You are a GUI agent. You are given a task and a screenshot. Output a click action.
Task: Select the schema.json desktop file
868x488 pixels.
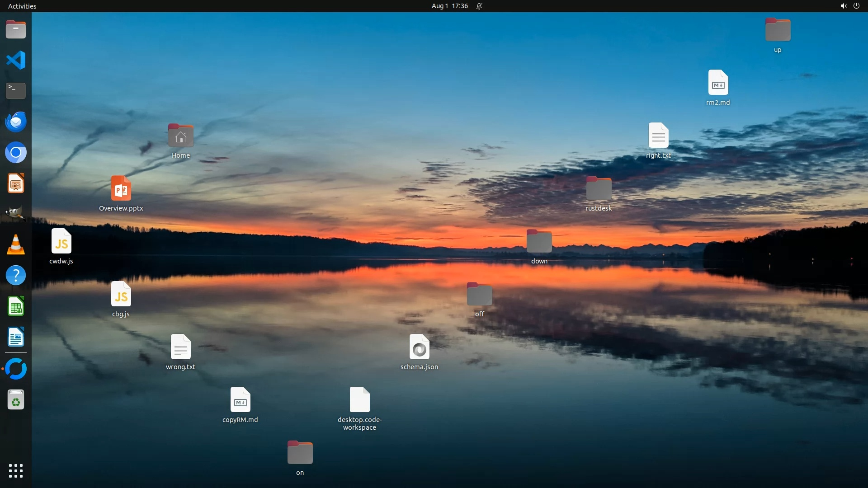[x=419, y=347]
